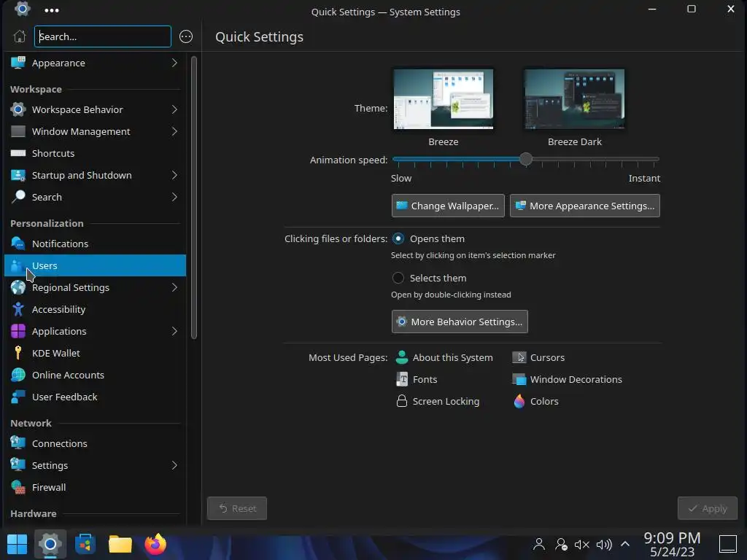Click the Online Accounts globe icon
Viewport: 747px width, 560px height.
pos(18,375)
